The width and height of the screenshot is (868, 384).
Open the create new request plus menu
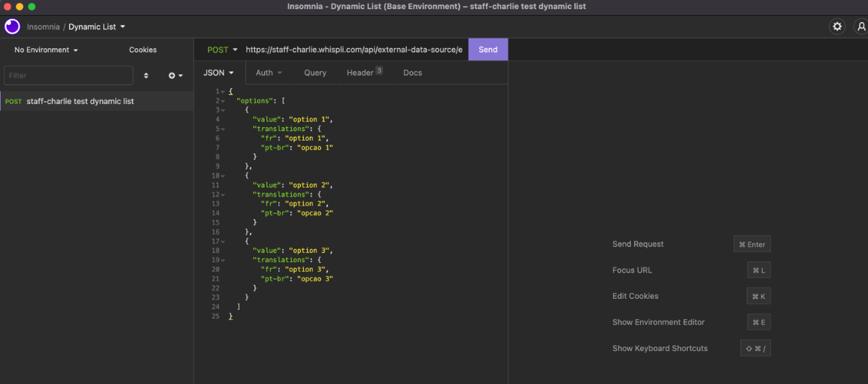pyautogui.click(x=175, y=75)
